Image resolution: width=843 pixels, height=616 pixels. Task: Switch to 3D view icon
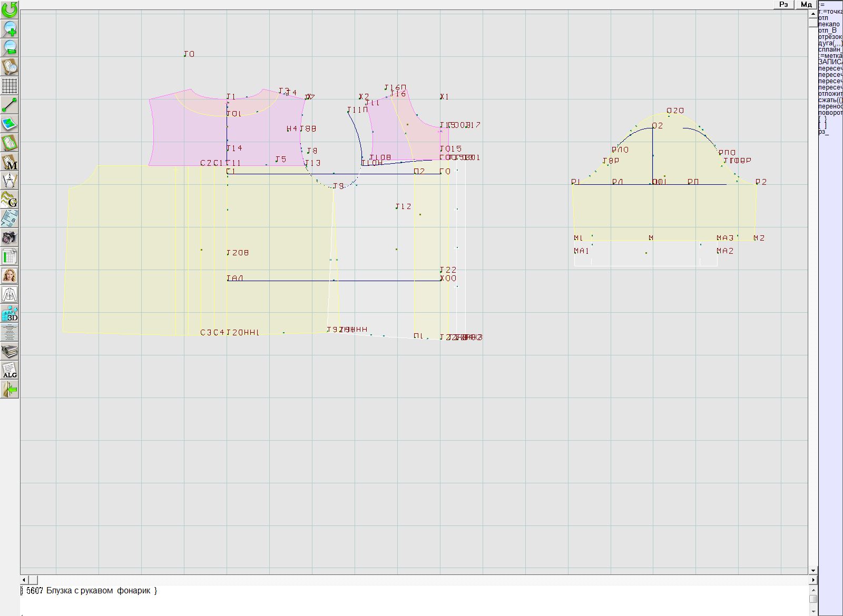tap(9, 314)
